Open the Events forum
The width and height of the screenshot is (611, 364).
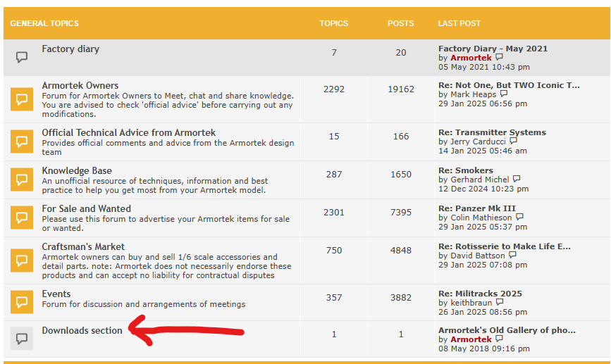(x=56, y=294)
